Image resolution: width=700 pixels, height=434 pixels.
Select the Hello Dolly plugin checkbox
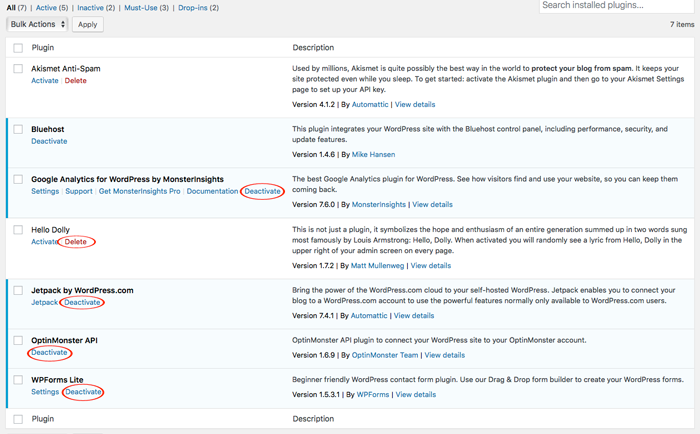pos(18,230)
